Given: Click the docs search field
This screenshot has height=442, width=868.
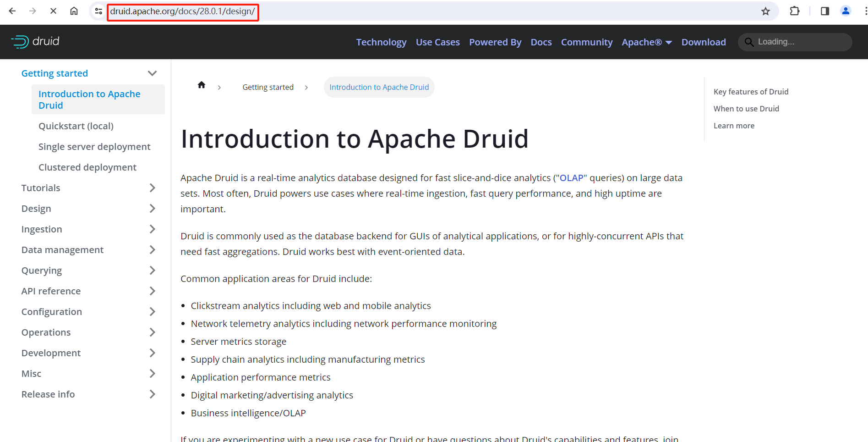Looking at the screenshot, I should tap(795, 42).
